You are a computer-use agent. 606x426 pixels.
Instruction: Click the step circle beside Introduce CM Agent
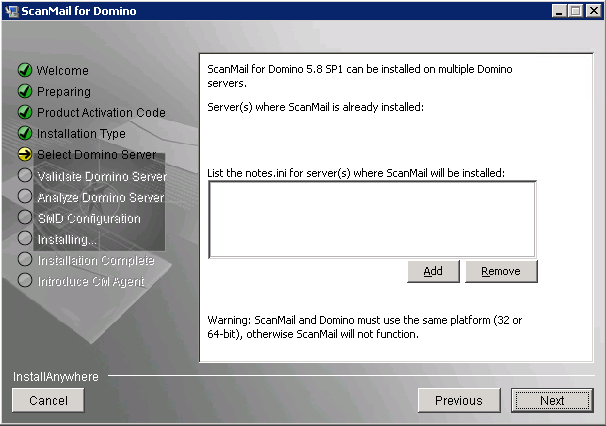coord(25,281)
